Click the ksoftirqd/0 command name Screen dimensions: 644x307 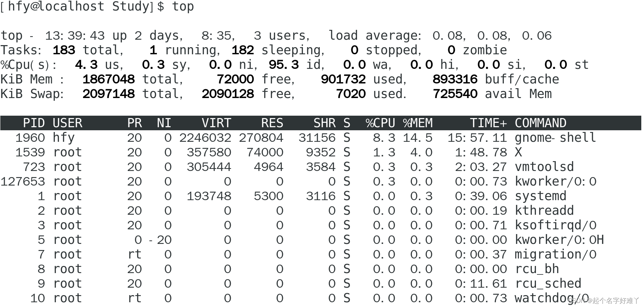coord(555,225)
